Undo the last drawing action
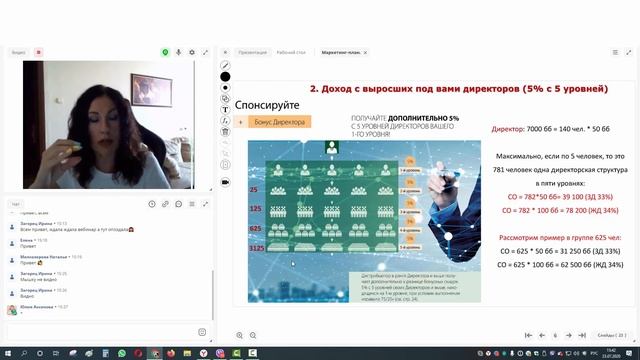The width and height of the screenshot is (640, 360). (225, 142)
